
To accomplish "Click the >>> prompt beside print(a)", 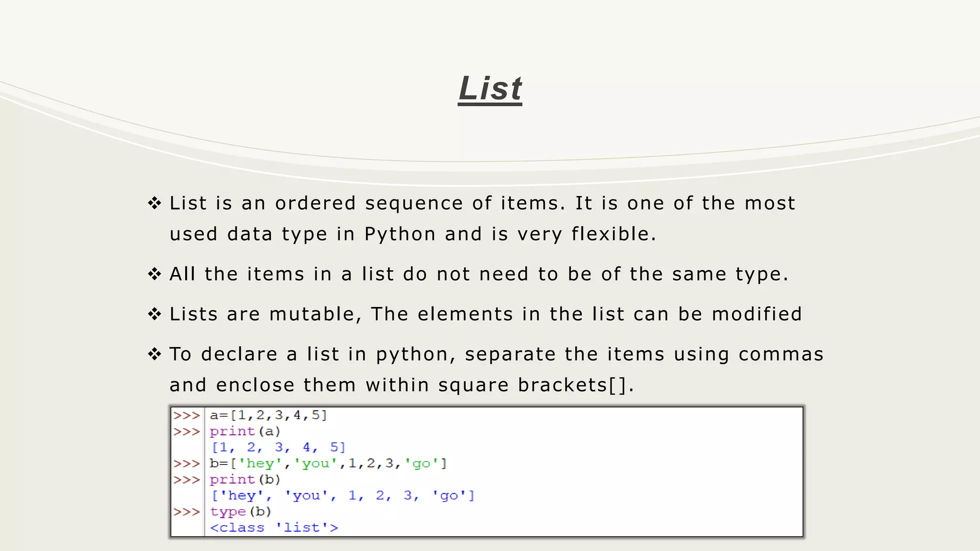I will (187, 431).
